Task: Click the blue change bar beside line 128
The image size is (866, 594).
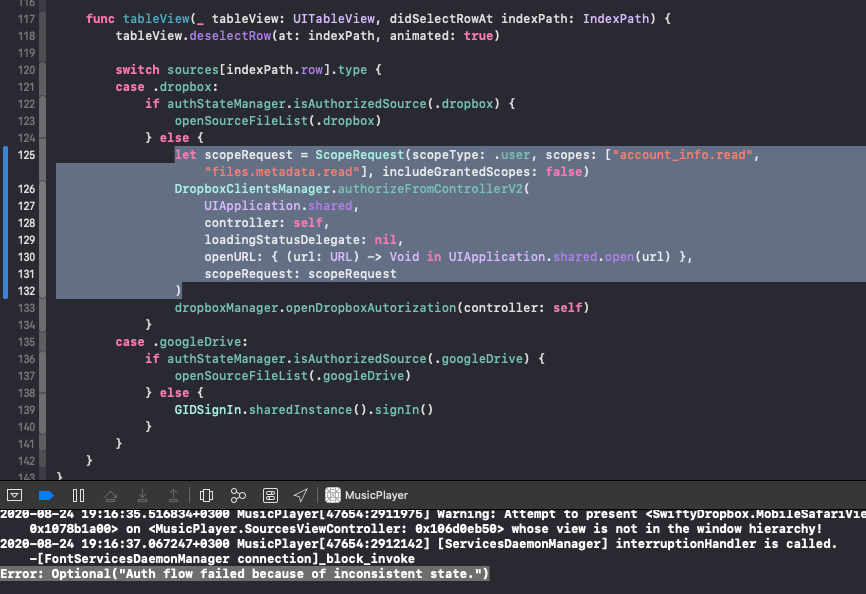Action: point(7,223)
